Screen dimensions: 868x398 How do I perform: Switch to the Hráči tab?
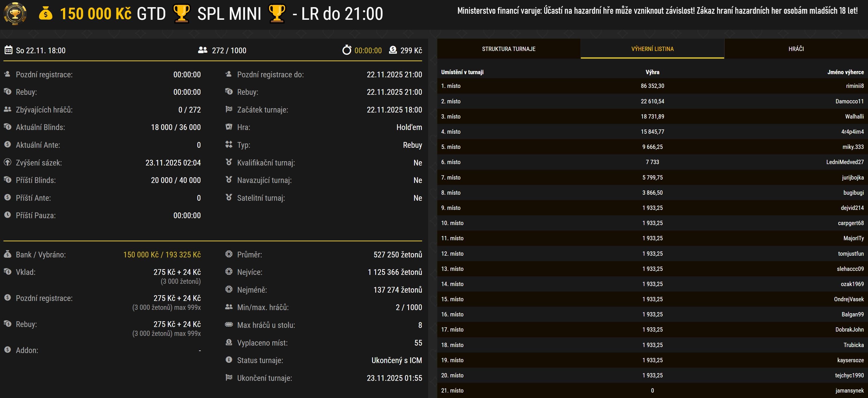pyautogui.click(x=796, y=49)
